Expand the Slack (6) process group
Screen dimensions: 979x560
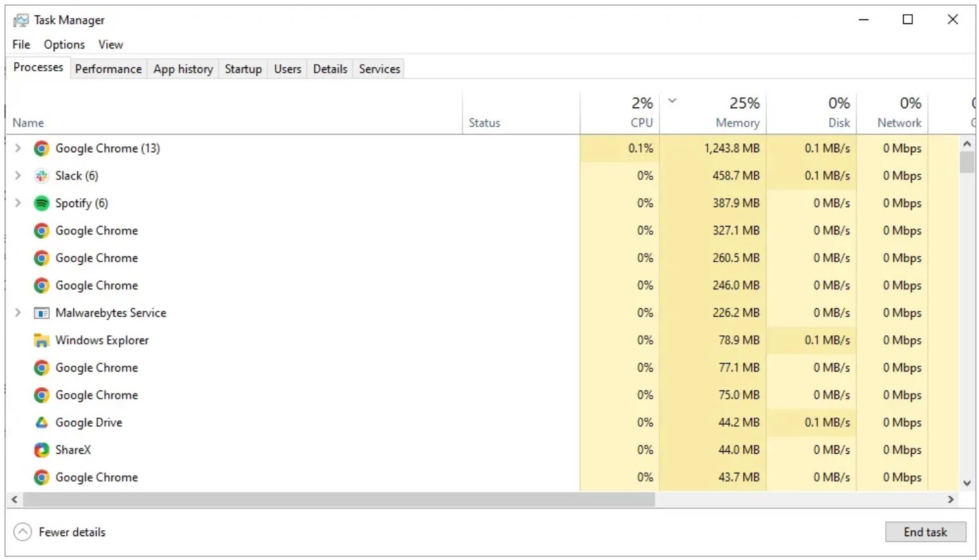pyautogui.click(x=18, y=175)
